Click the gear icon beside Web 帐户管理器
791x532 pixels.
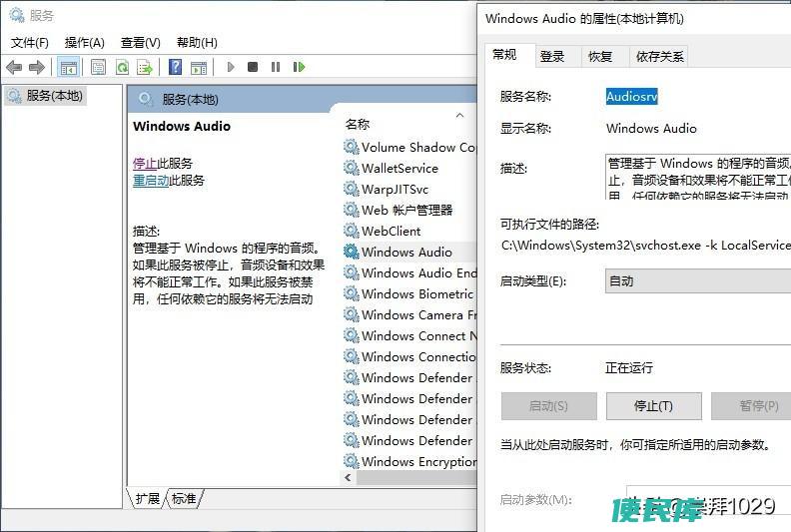(x=352, y=210)
